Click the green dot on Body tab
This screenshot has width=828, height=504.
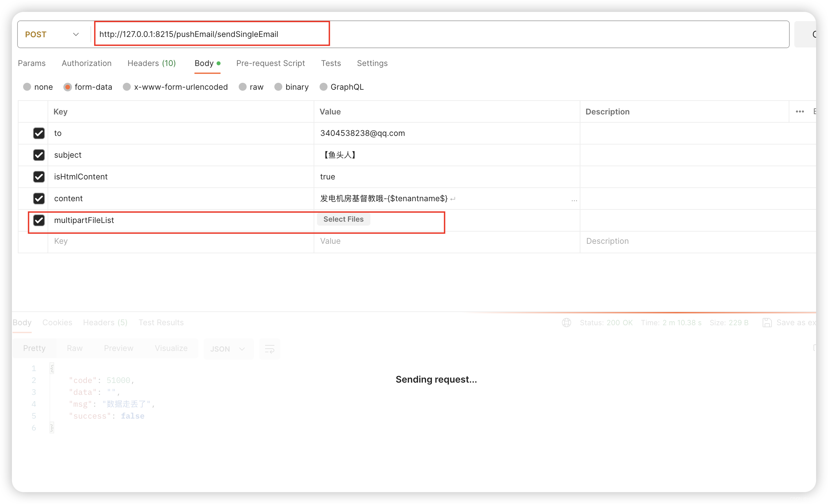click(219, 63)
